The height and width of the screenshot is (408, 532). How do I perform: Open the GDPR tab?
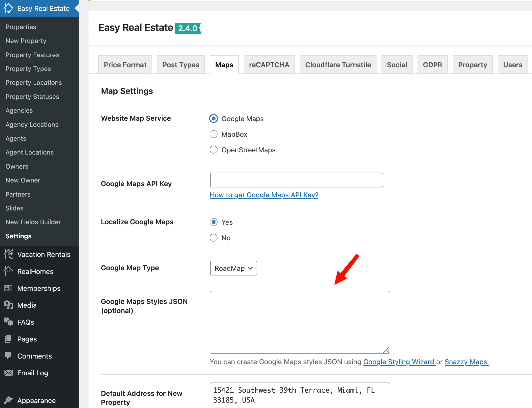(433, 65)
